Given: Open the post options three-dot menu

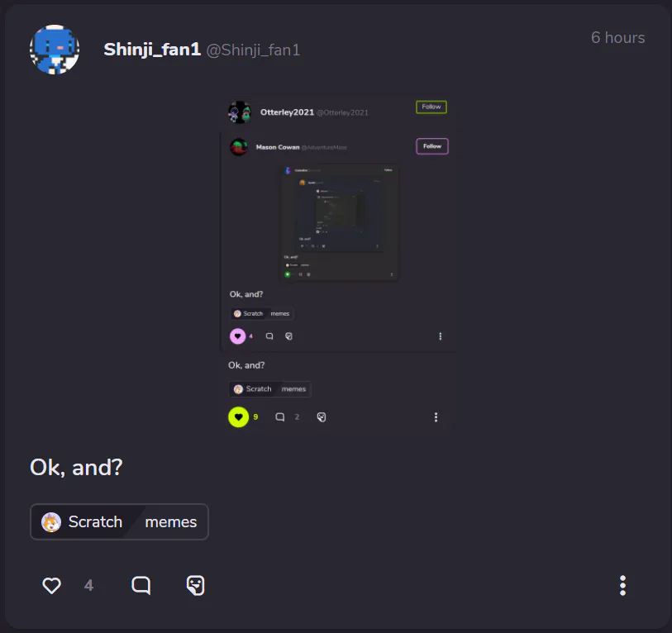Looking at the screenshot, I should 622,585.
